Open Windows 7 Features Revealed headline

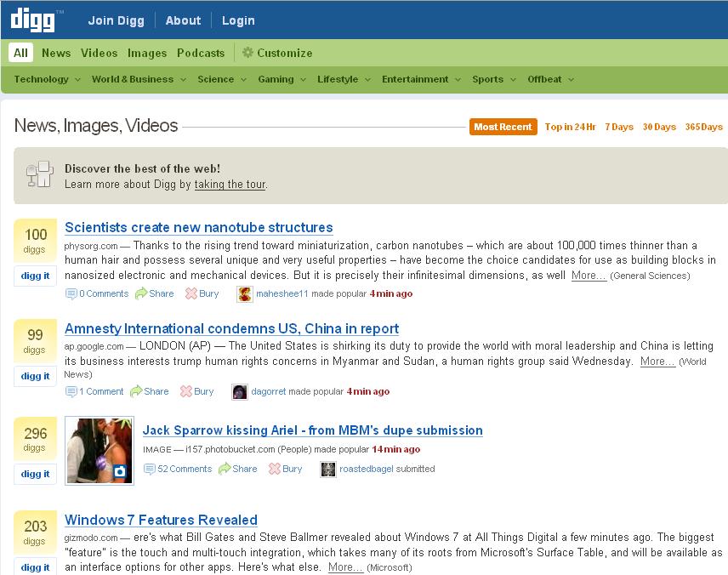(x=161, y=520)
